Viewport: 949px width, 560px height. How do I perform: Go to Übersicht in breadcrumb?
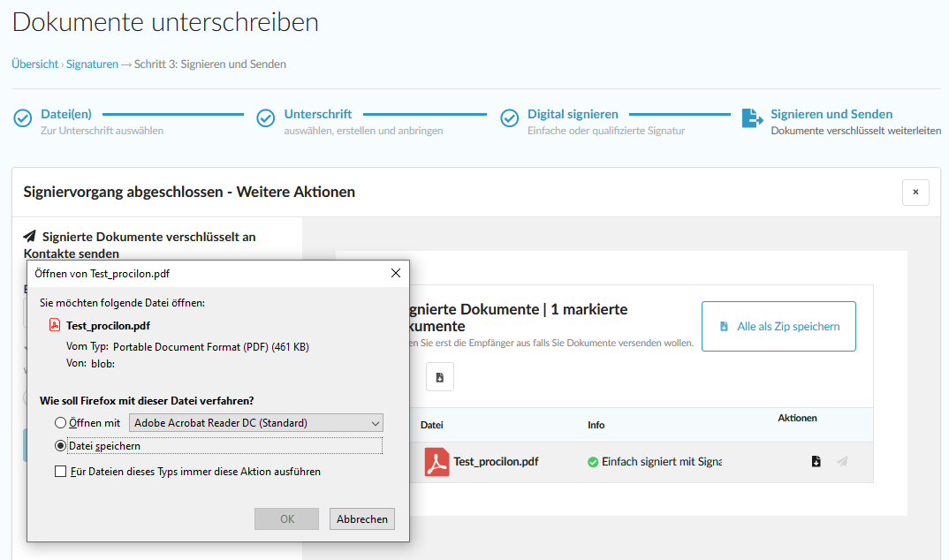click(x=34, y=64)
